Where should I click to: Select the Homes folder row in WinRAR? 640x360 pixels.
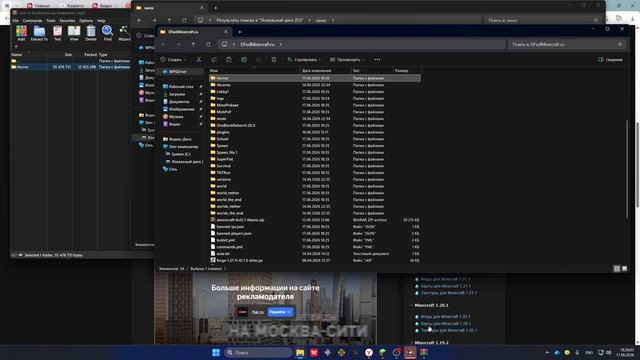[71, 67]
